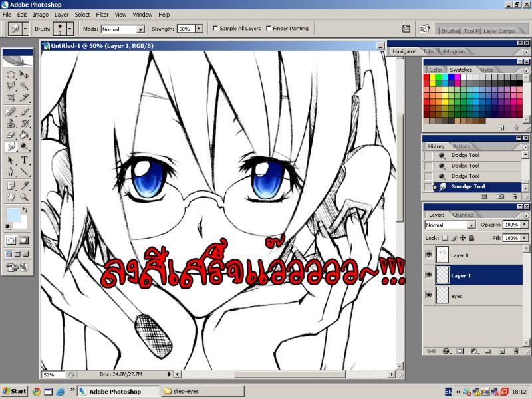Hide the eyes layer visibility eye
Viewport: 532px width, 399px height.
click(429, 295)
